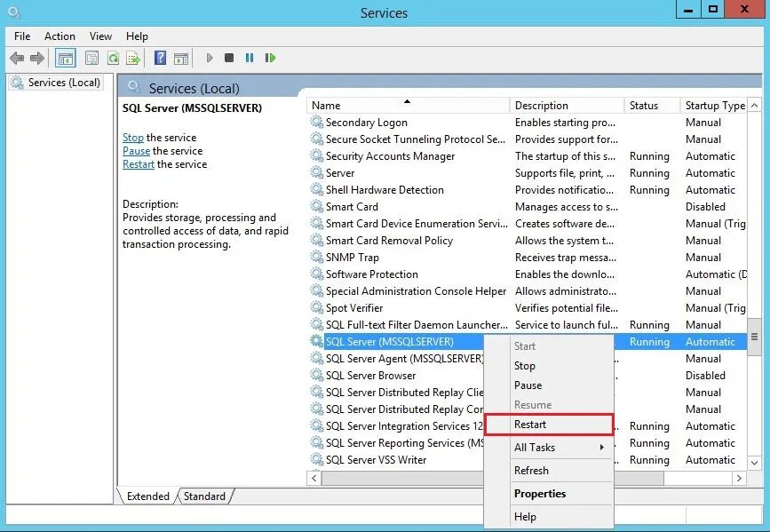This screenshot has height=532, width=770.
Task: Click the Pause the service link
Action: pyautogui.click(x=136, y=151)
